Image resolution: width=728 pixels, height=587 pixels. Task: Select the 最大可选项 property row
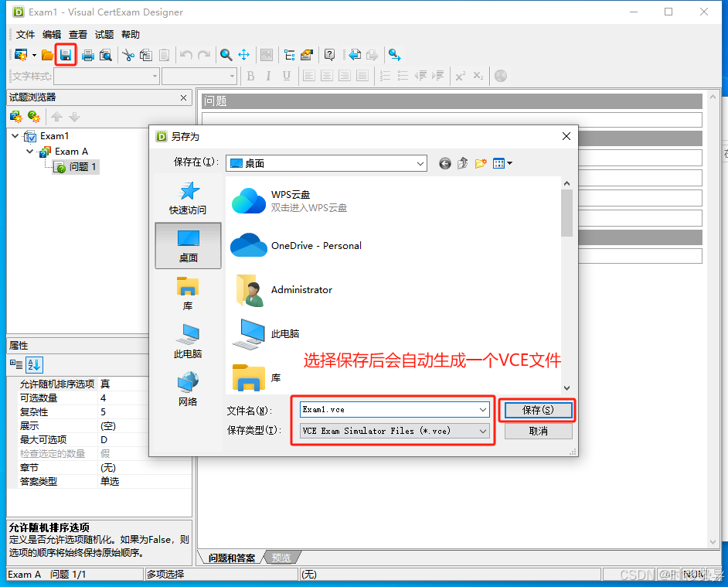(100, 439)
